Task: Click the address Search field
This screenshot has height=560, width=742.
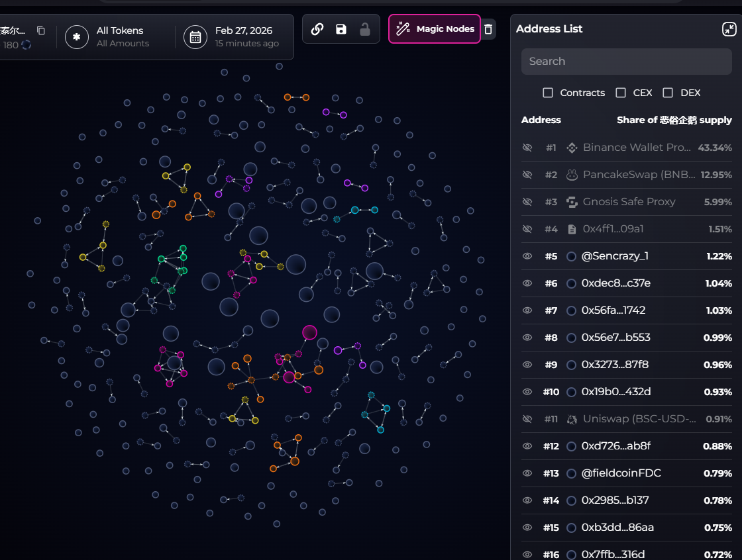Action: coord(626,62)
